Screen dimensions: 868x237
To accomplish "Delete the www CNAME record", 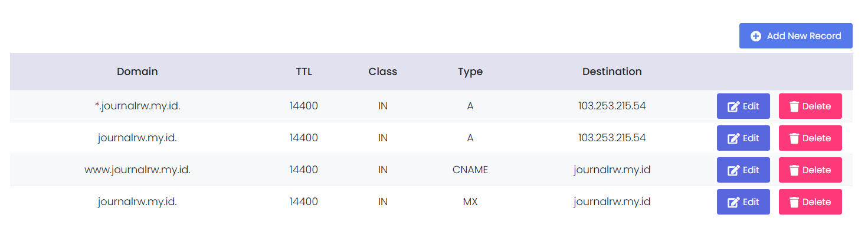I will point(810,170).
